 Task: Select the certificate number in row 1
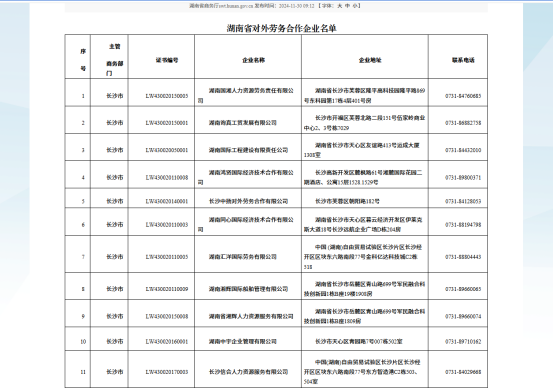[167, 96]
